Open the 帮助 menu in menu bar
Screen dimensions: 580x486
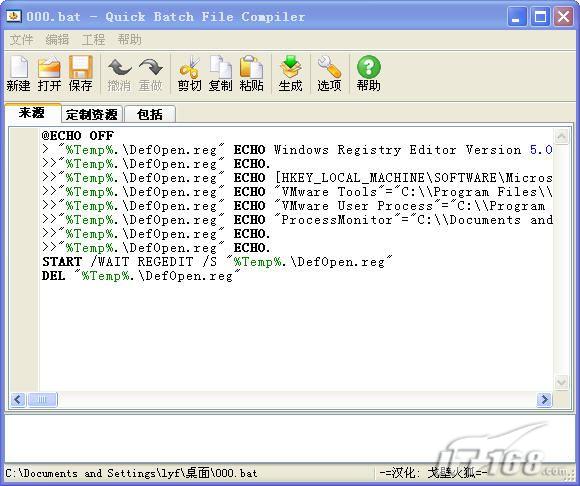[129, 40]
